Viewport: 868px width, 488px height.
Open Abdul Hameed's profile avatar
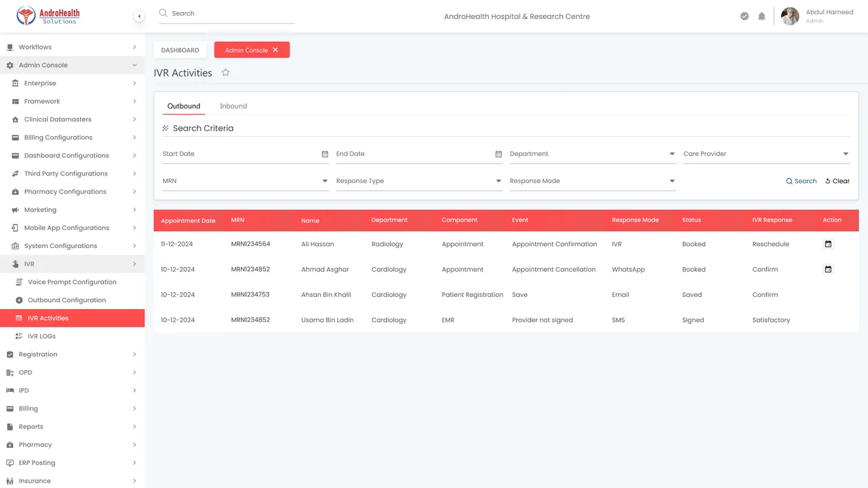[790, 16]
